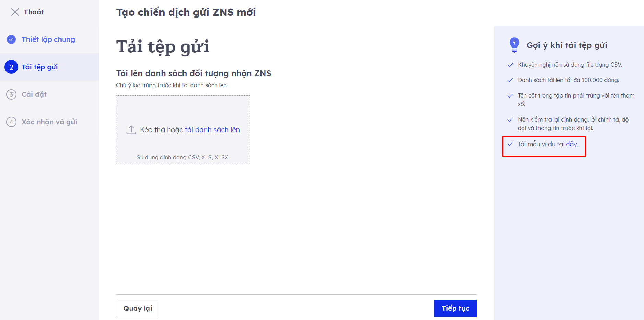This screenshot has width=644, height=320.
Task: Click the checkmark beside CSV recommendation
Action: pos(510,65)
